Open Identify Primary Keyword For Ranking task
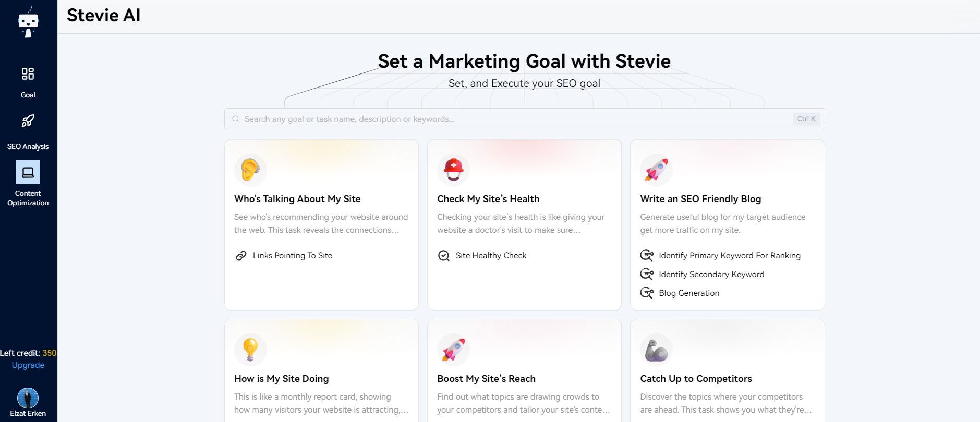Screen dimensions: 980x422 coord(729,256)
